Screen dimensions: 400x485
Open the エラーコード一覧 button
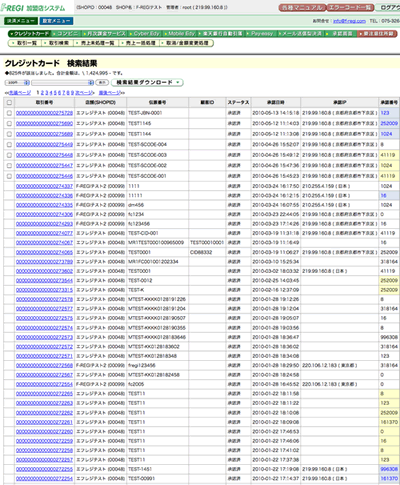(350, 7)
